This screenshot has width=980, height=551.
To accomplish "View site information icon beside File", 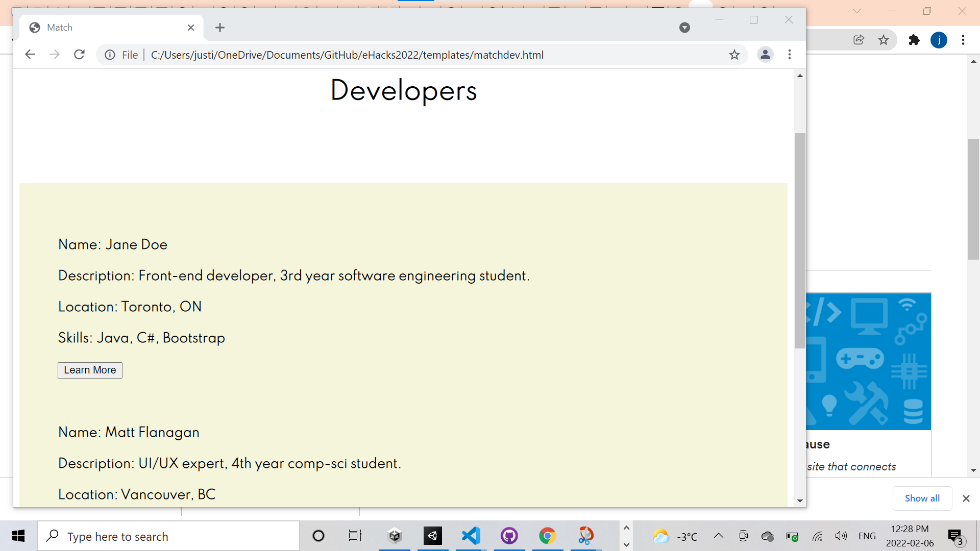I will click(110, 55).
